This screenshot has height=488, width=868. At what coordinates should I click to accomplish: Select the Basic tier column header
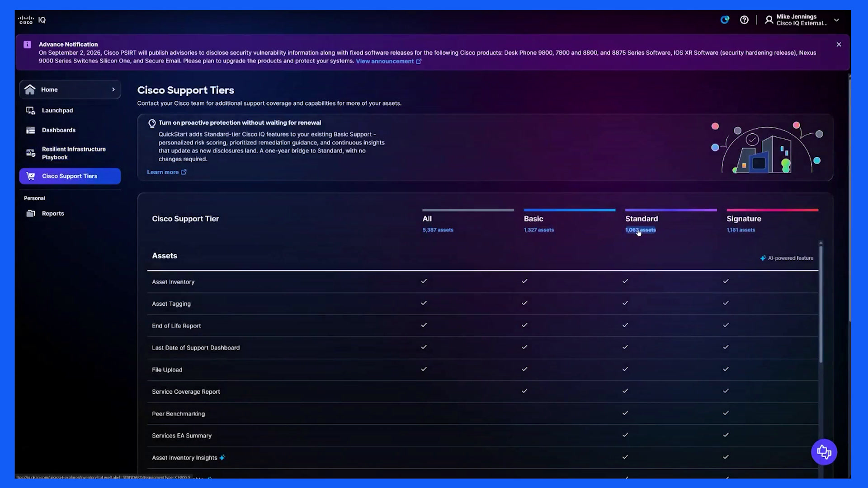(533, 219)
